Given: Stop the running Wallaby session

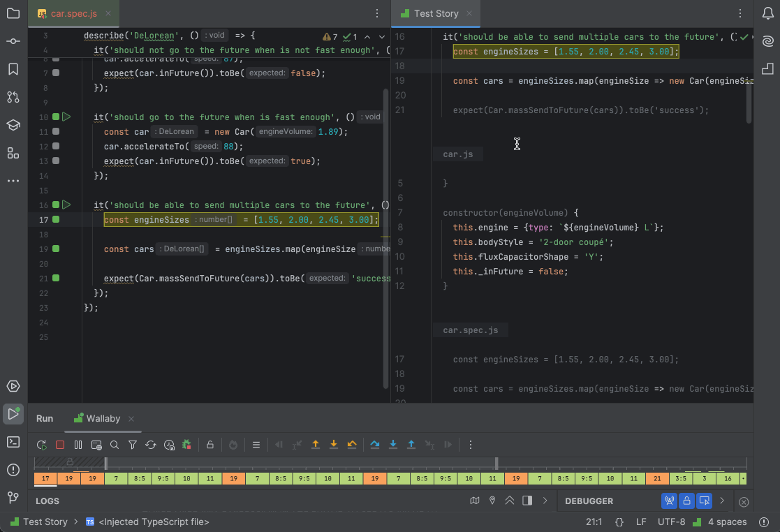Looking at the screenshot, I should 59,444.
